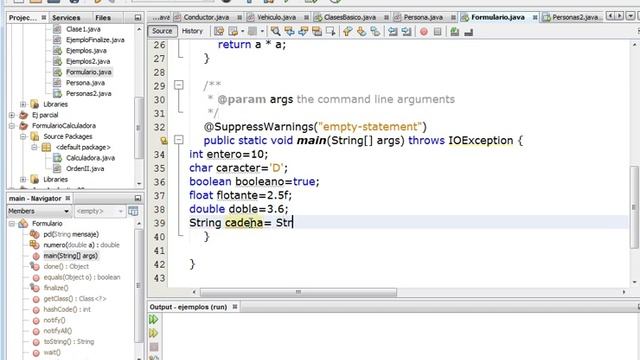Open dropdown arrow next to back navigation icon
This screenshot has width=640, height=360.
pos(242,31)
